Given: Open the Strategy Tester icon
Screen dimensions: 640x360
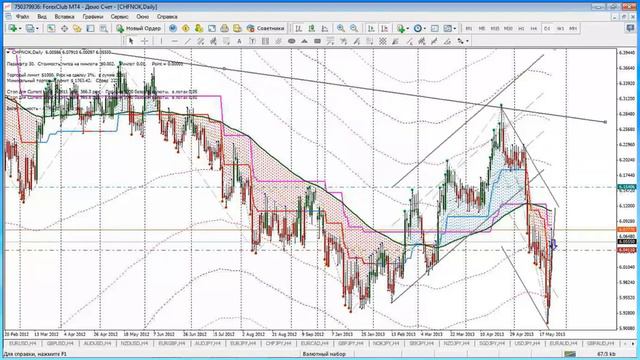Looking at the screenshot, I should pyautogui.click(x=104, y=28).
